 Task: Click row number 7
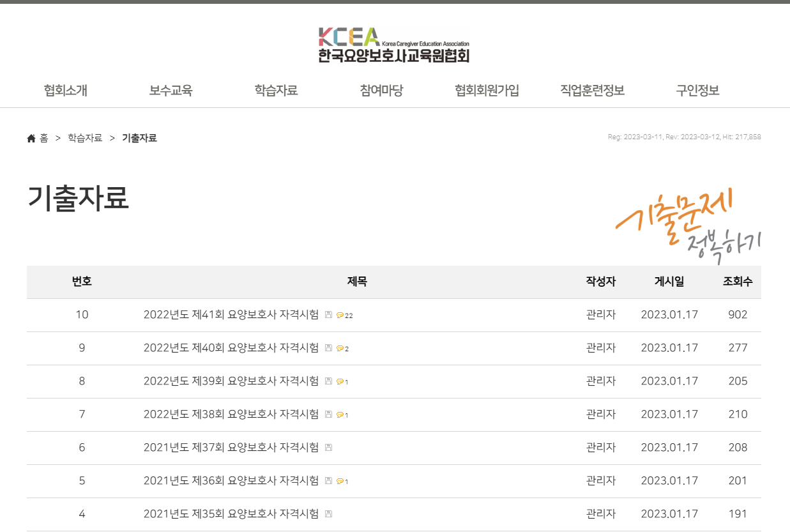(82, 414)
